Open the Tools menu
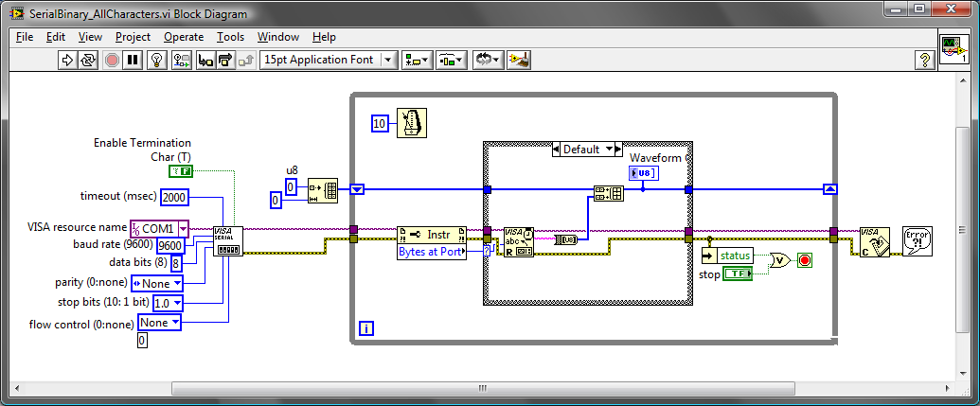The image size is (980, 406). click(229, 37)
